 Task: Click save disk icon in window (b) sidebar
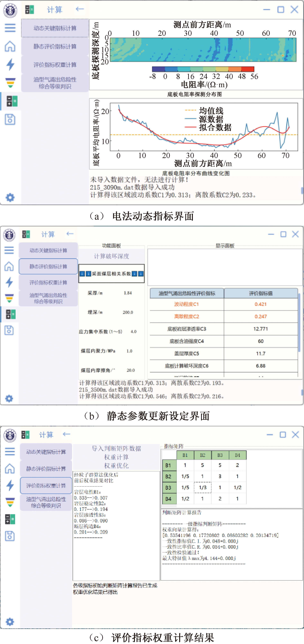[9, 330]
